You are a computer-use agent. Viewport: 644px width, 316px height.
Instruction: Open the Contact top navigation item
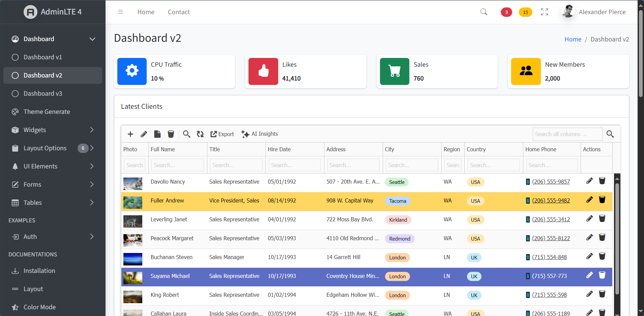tap(179, 12)
